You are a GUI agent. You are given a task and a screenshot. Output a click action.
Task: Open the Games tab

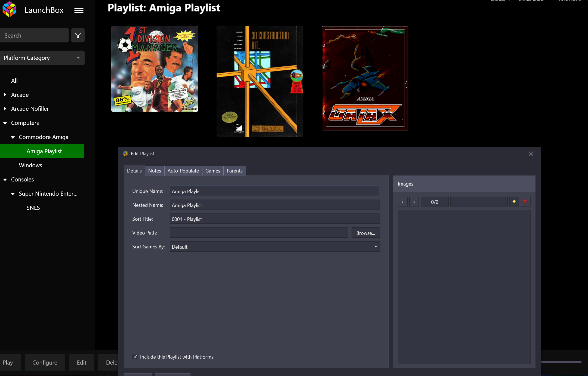(213, 171)
